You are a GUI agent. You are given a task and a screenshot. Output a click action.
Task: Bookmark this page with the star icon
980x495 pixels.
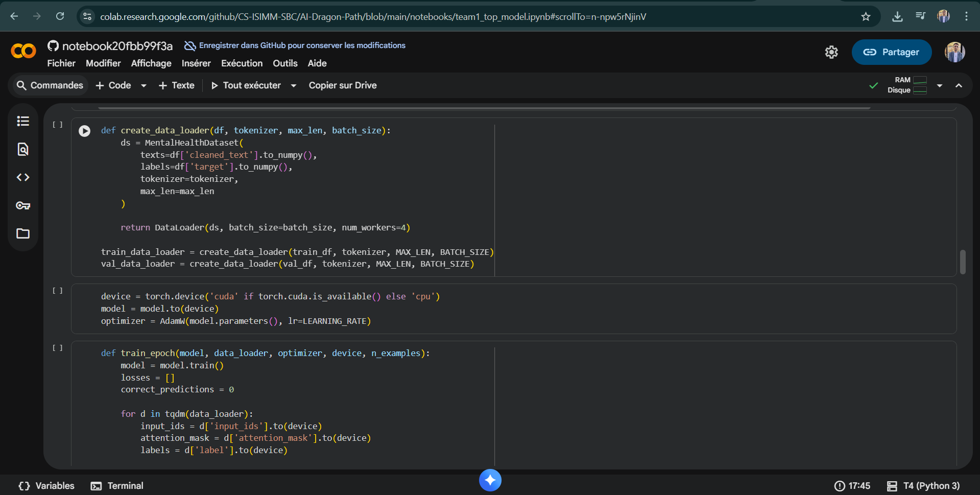(x=866, y=17)
